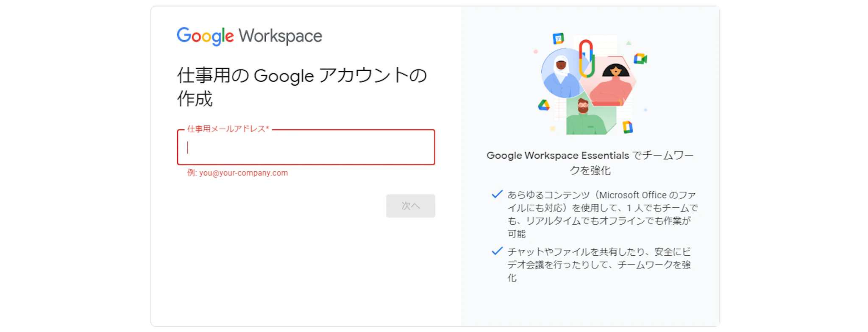The width and height of the screenshot is (868, 332).
Task: Click the Microsoft Office compatibility bullet text
Action: point(602,214)
